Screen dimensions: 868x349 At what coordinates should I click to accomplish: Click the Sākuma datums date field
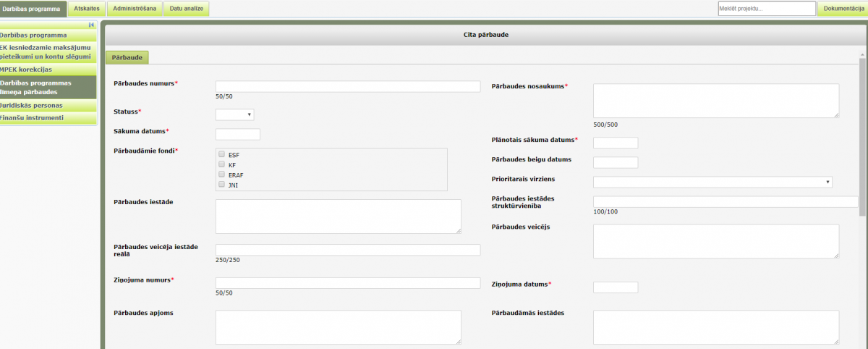tap(237, 134)
